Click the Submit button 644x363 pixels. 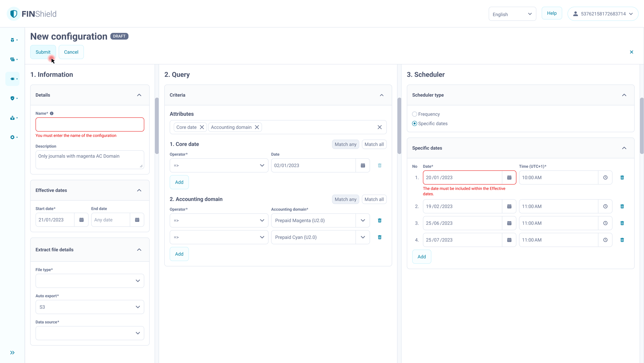43,52
